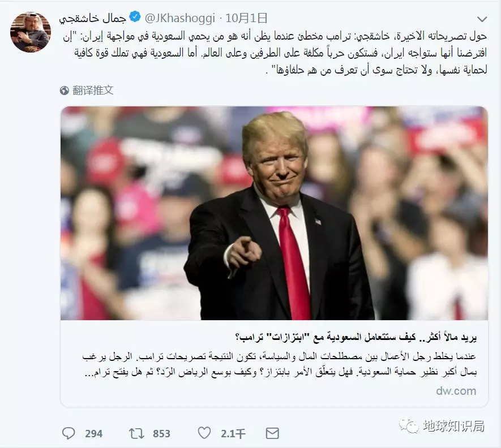Click the 2.1千 likes count
Screen dimensions: 501x448
click(x=233, y=434)
